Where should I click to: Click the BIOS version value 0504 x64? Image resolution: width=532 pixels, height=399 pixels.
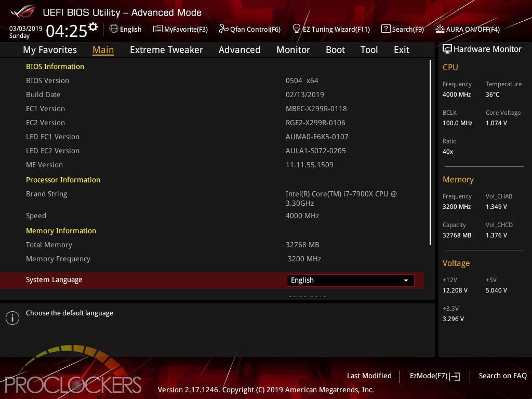tap(302, 81)
